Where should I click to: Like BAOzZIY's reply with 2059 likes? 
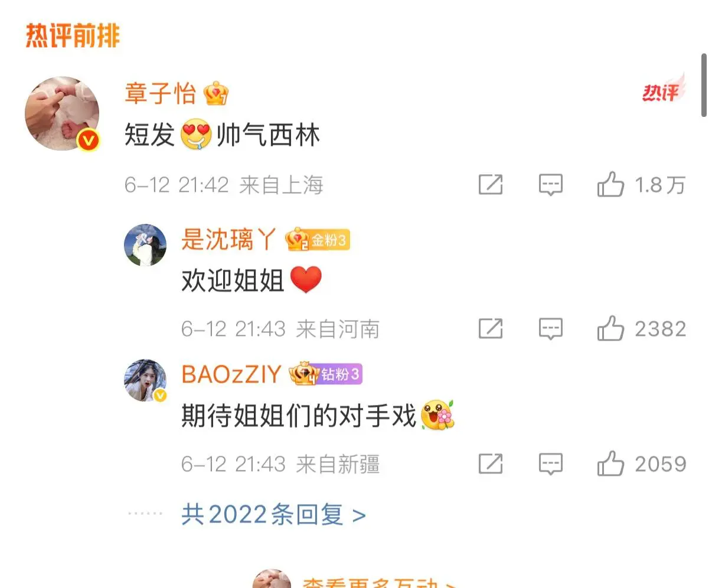coord(610,463)
